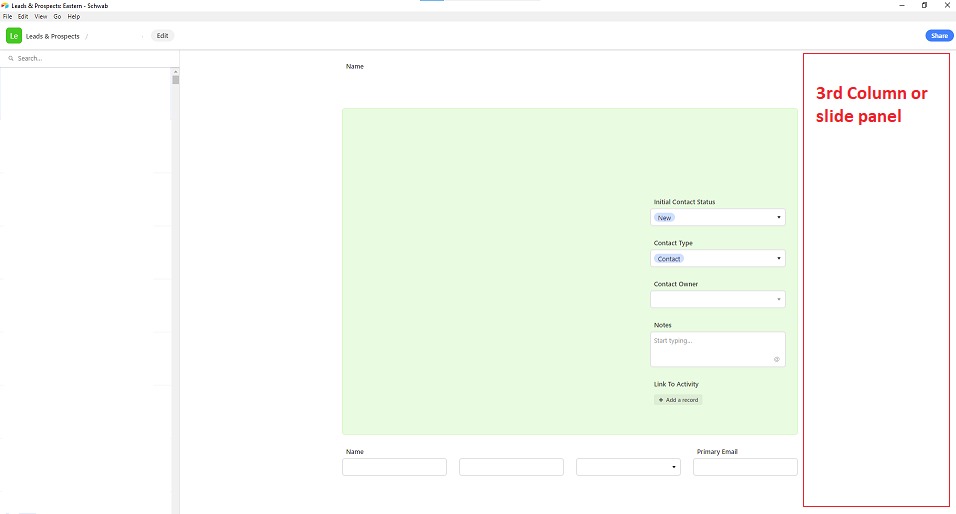
Task: Click the green Le database icon
Action: point(14,36)
